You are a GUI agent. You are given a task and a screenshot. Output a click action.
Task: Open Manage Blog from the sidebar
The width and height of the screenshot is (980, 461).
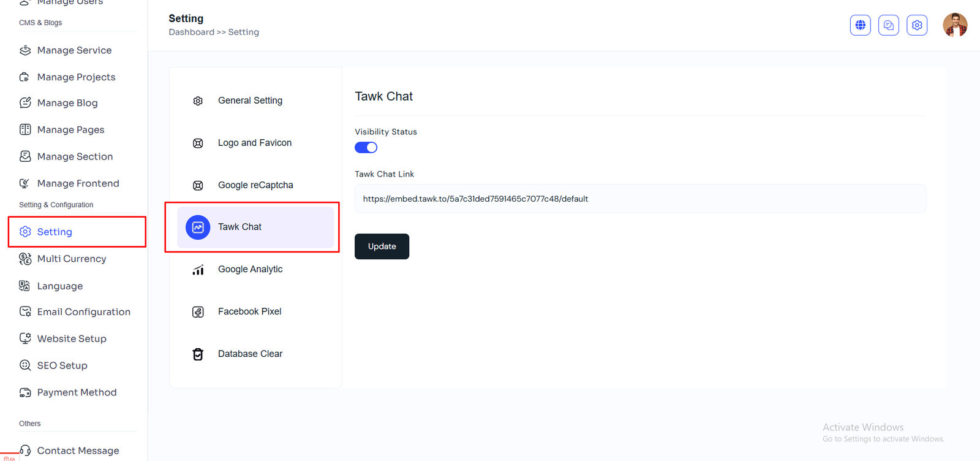(67, 103)
